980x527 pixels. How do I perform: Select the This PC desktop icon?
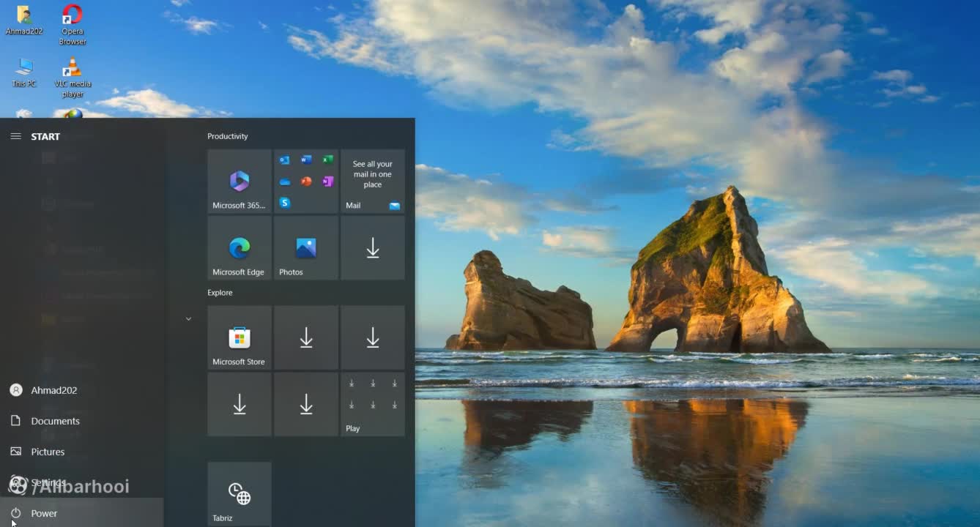(24, 72)
